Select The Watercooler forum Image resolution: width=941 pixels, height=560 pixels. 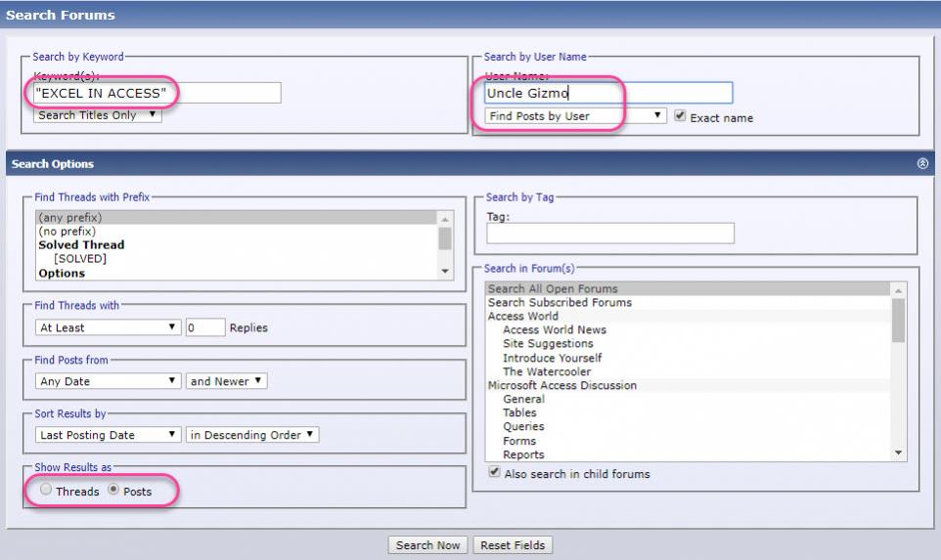(689, 371)
